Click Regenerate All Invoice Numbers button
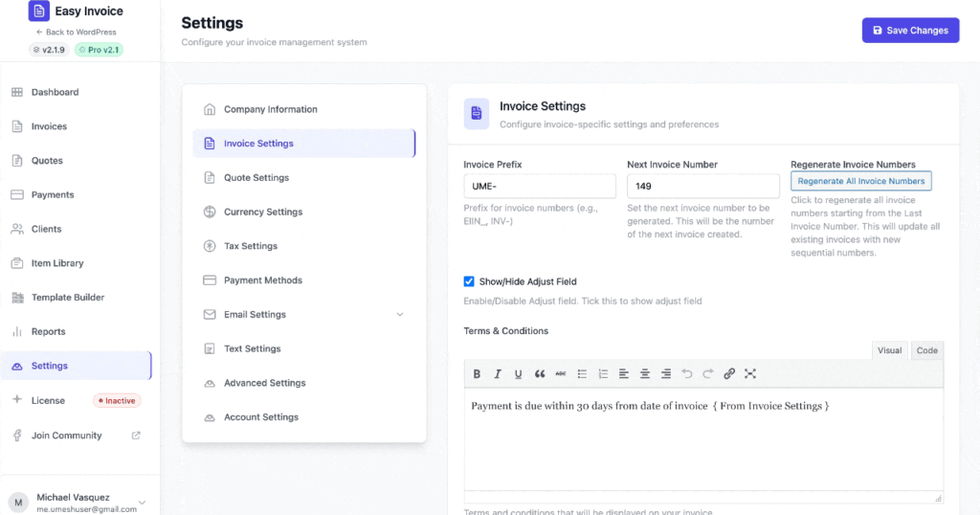 (860, 181)
